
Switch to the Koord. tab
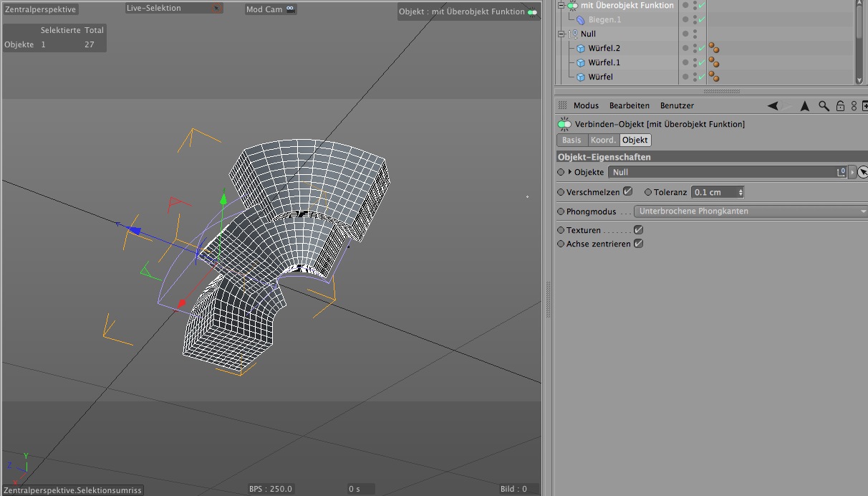click(x=603, y=140)
